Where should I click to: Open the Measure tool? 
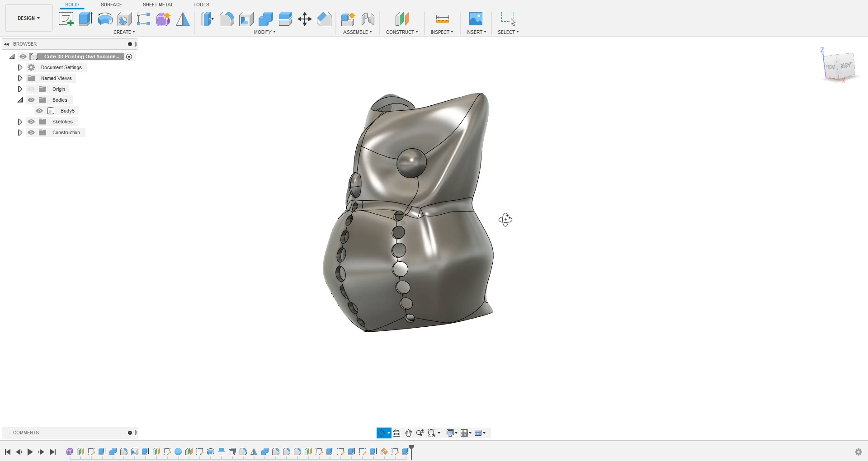442,19
